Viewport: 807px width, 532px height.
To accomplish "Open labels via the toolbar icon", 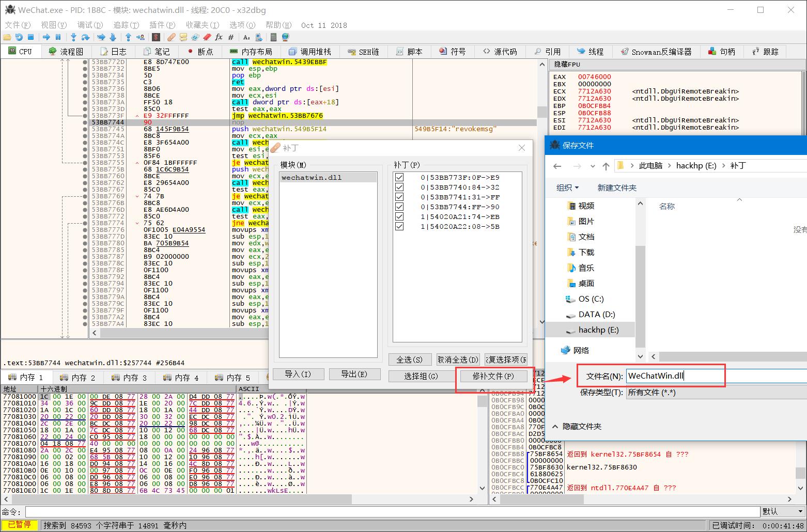I will 195,37.
